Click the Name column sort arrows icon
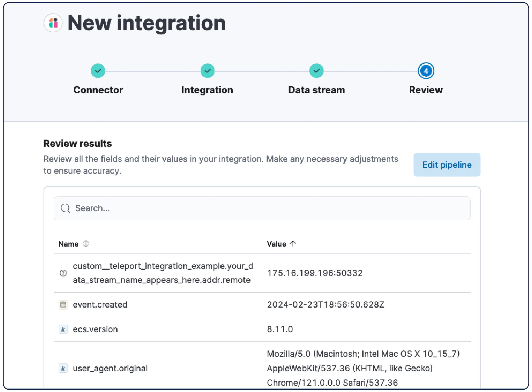The image size is (532, 392). [x=86, y=244]
